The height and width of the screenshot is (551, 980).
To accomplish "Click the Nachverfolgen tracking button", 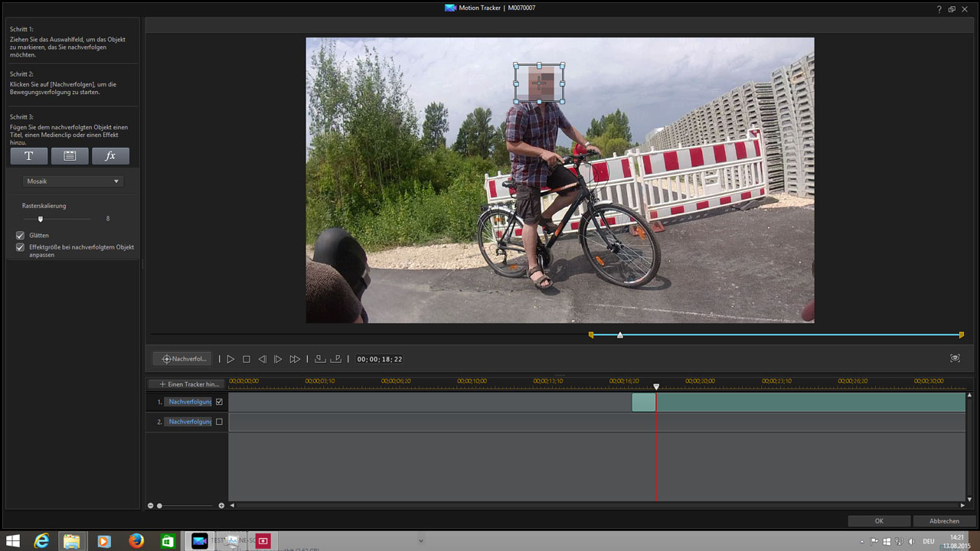I will pos(184,359).
